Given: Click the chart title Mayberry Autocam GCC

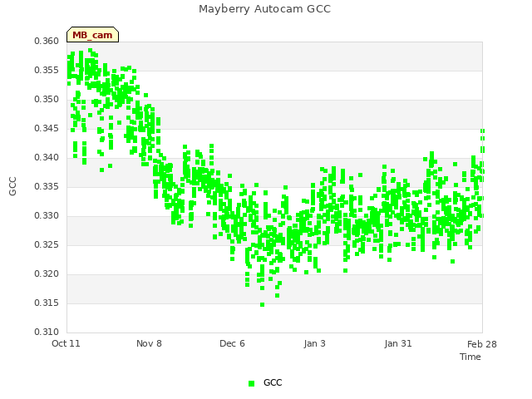Looking at the screenshot, I should click(x=264, y=9).
